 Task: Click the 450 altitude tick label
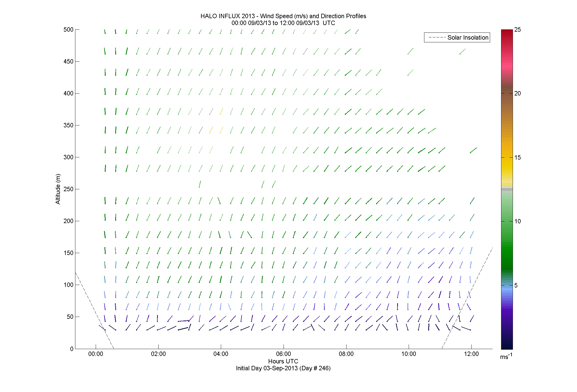(68, 61)
